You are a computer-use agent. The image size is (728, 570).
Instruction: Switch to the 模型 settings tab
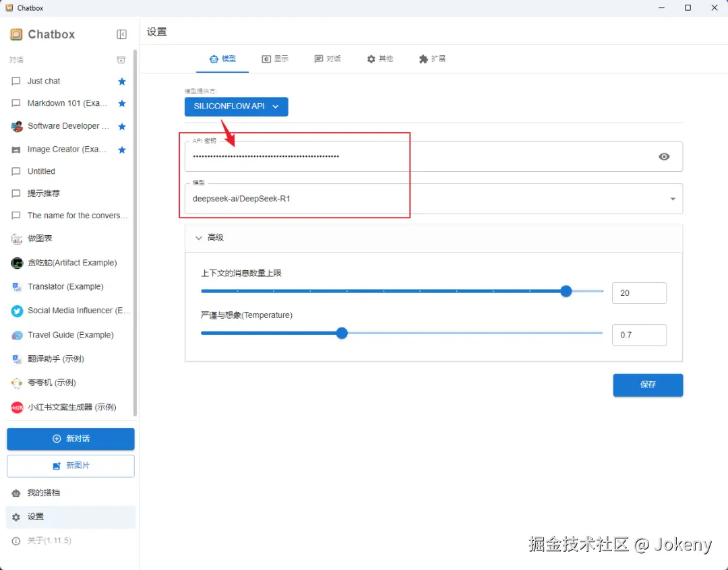pyautogui.click(x=222, y=59)
